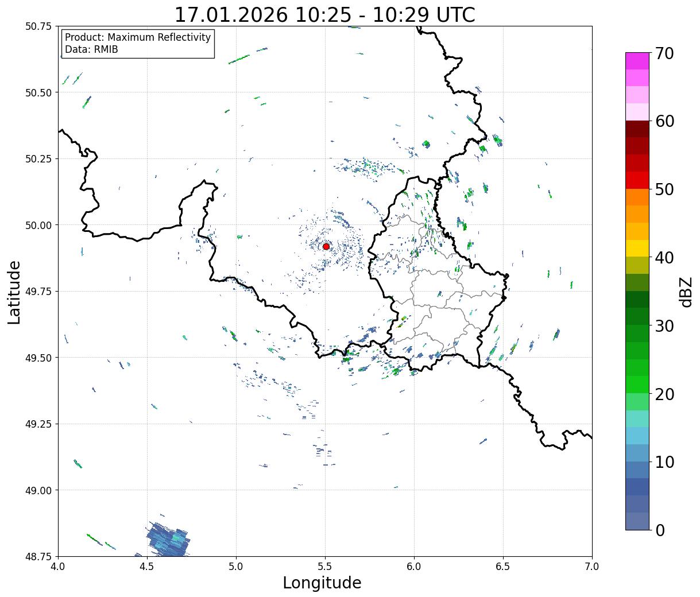Click the 'Product: Maximum Reflectivity' label

tap(138, 37)
